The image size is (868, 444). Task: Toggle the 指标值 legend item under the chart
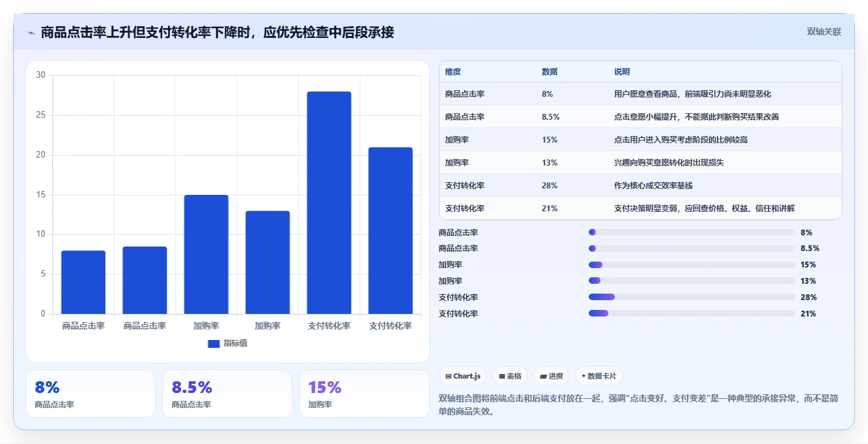(228, 343)
